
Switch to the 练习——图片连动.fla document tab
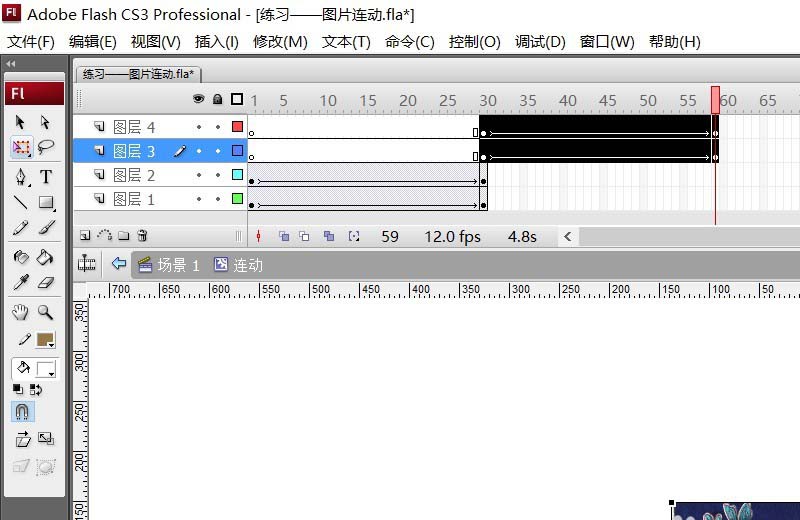(138, 75)
